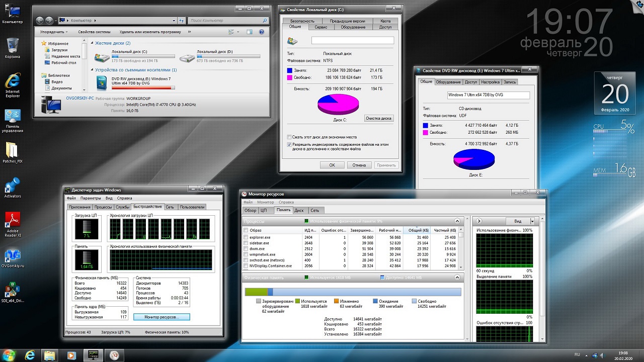The image size is (644, 362).
Task: Open Корзина (Recycle Bin) on desktop
Action: coord(12,45)
